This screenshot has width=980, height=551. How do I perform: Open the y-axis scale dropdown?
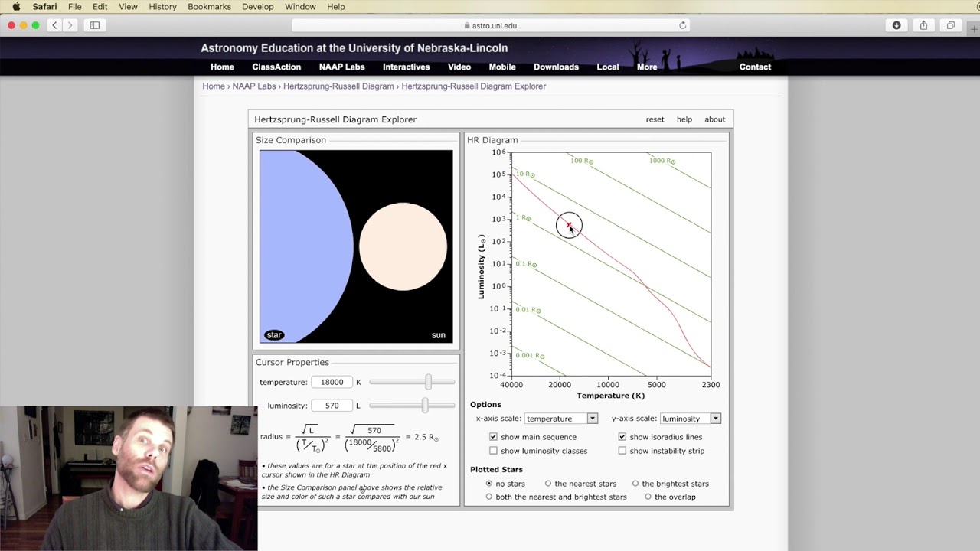(691, 419)
